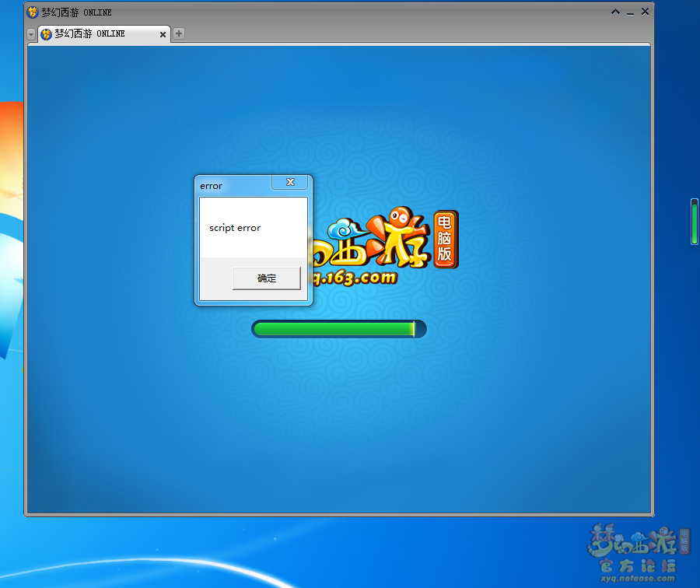The width and height of the screenshot is (700, 588).
Task: Open a new tab with plus button
Action: point(179,33)
